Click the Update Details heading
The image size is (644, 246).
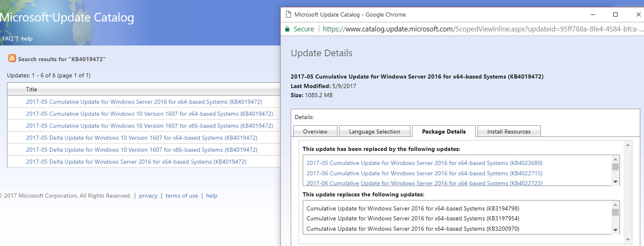(321, 53)
